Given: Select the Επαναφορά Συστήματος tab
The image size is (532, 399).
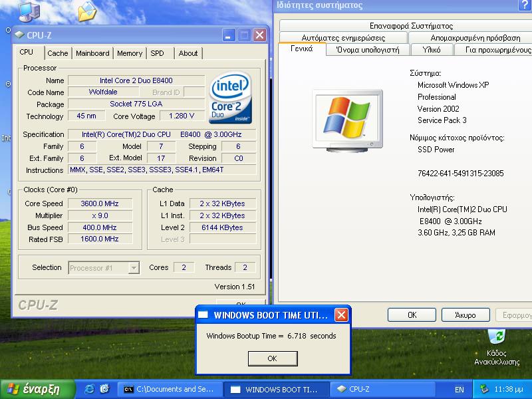Looking at the screenshot, I should 406,26.
